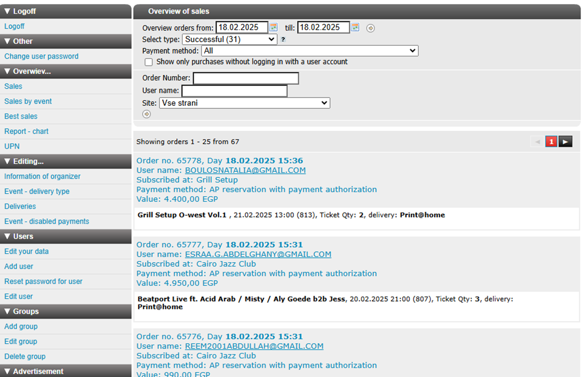Open the Site dropdown showing Vse strani
The width and height of the screenshot is (588, 377).
coord(245,103)
